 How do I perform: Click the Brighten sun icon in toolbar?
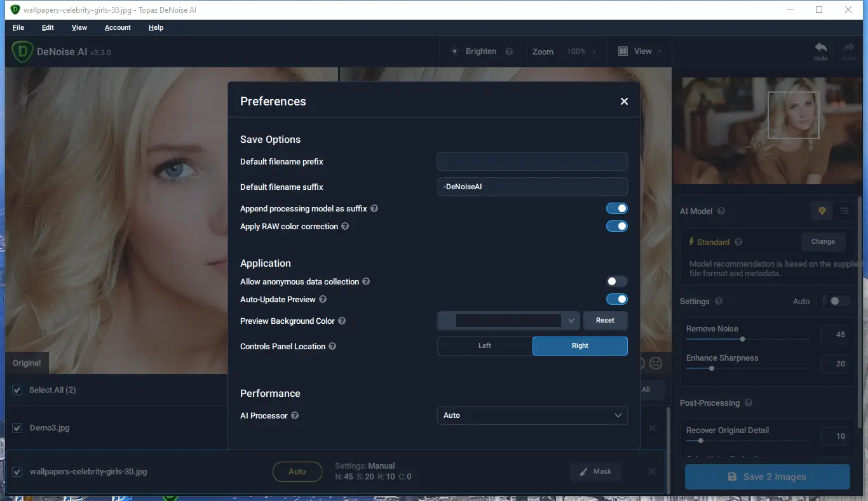454,51
